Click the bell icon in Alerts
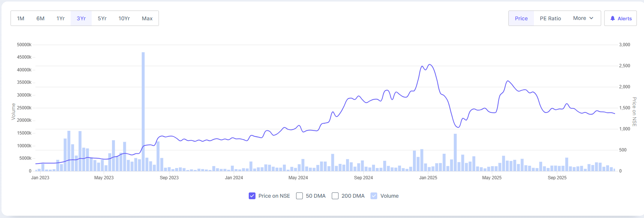This screenshot has width=644, height=218. [612, 18]
